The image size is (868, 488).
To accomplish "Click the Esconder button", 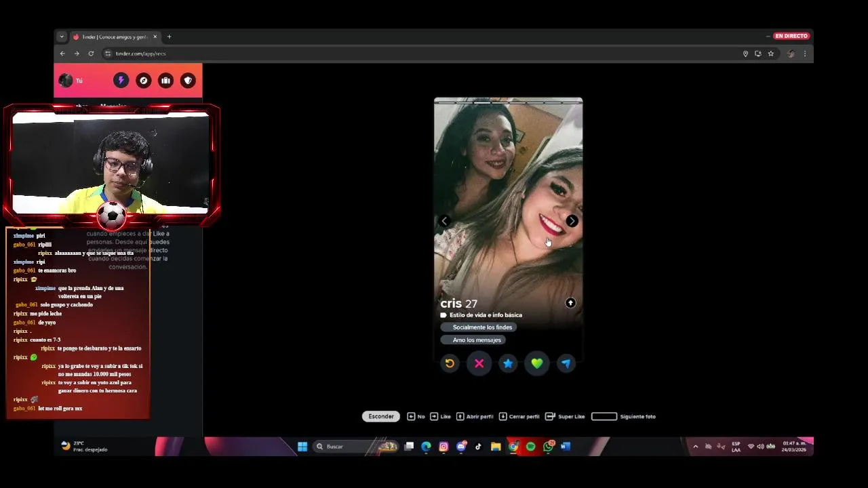I will (x=381, y=416).
